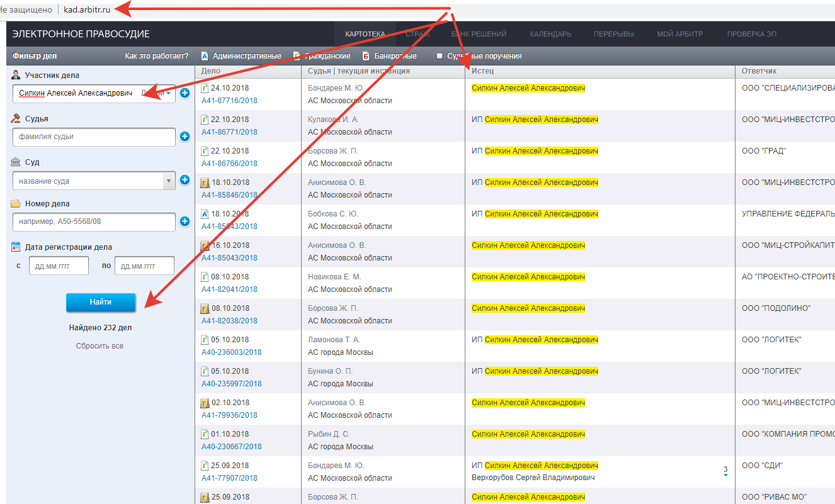835x504 pixels.
Task: Click the case icon beside A40-230667/2018
Action: (205, 434)
